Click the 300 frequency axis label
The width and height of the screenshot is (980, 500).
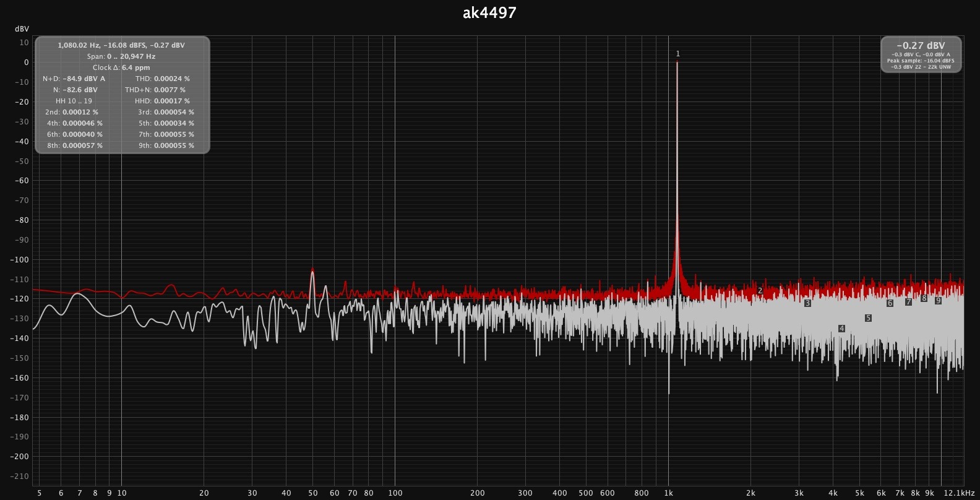(525, 493)
